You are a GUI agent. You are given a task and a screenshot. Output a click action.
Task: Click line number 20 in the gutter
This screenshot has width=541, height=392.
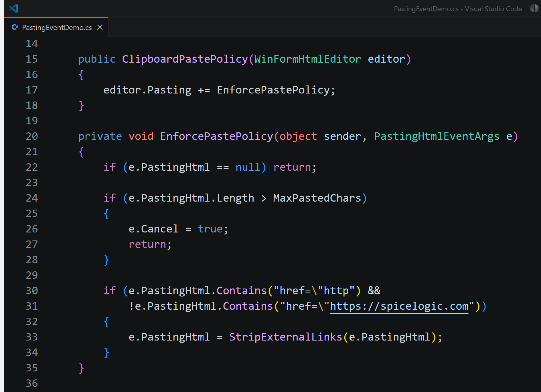click(x=32, y=136)
